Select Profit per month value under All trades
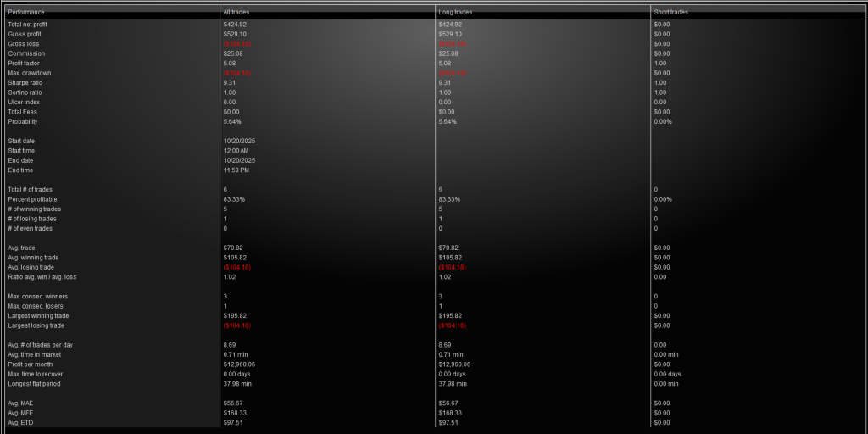This screenshot has height=434, width=868. click(x=240, y=364)
